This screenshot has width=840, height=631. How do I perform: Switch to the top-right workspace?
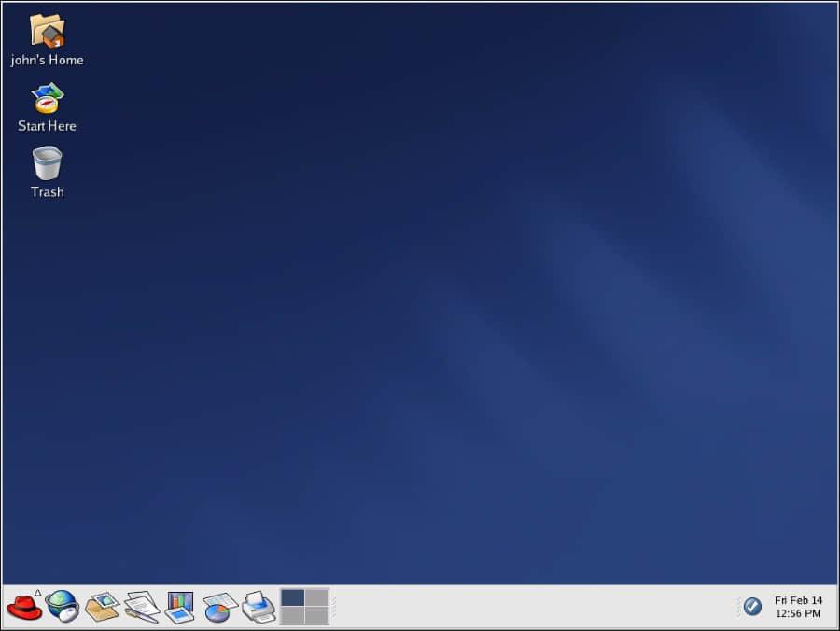tap(316, 597)
